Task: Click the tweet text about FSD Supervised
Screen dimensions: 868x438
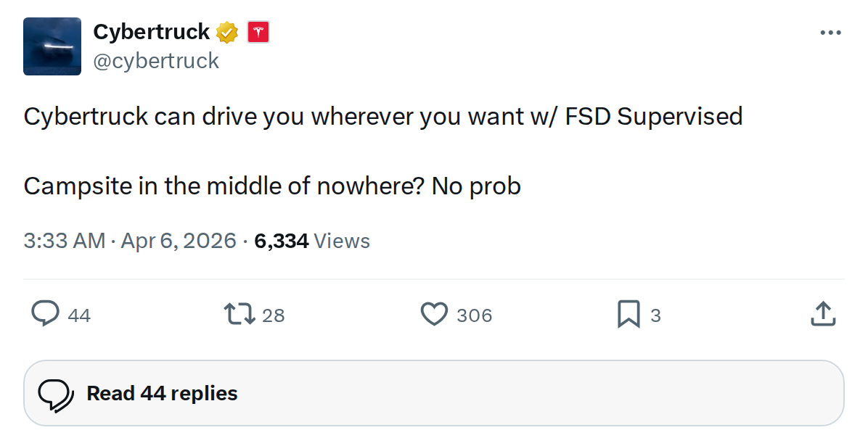Action: coord(382,117)
